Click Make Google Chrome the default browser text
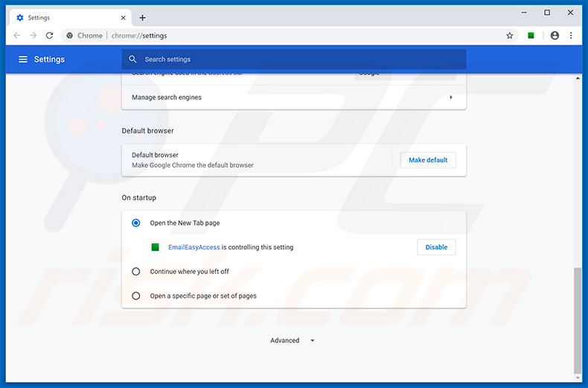The height and width of the screenshot is (388, 588). [x=192, y=165]
